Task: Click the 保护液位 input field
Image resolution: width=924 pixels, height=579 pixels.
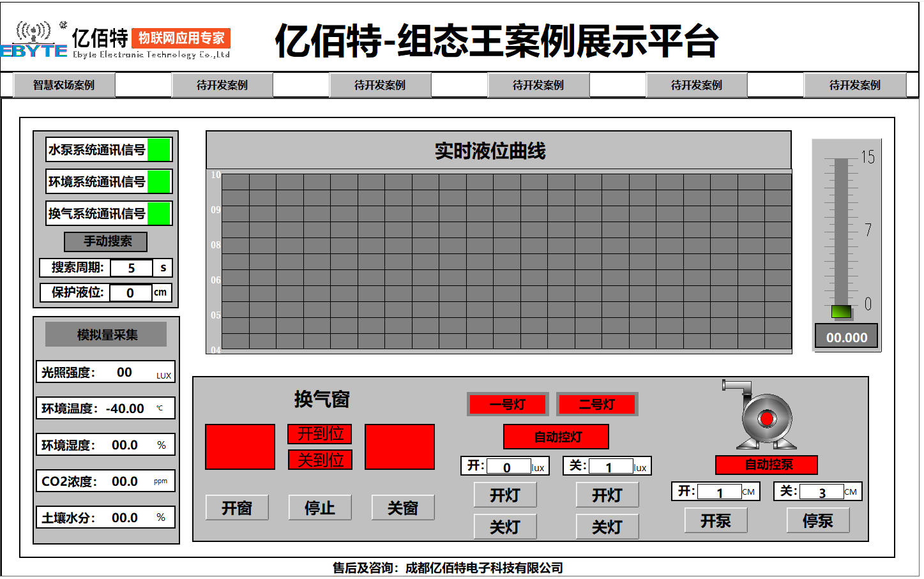Action: point(131,292)
